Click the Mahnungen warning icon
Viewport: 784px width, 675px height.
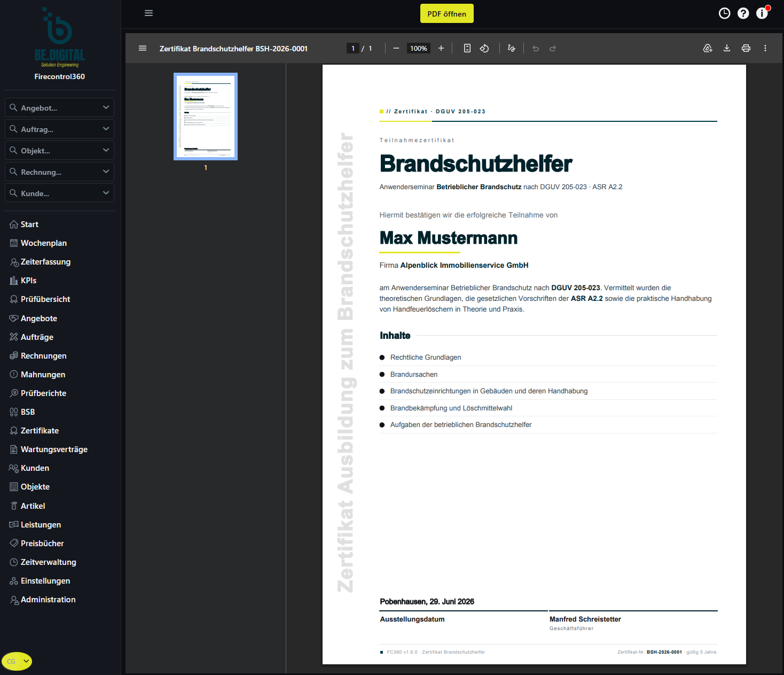click(x=14, y=374)
